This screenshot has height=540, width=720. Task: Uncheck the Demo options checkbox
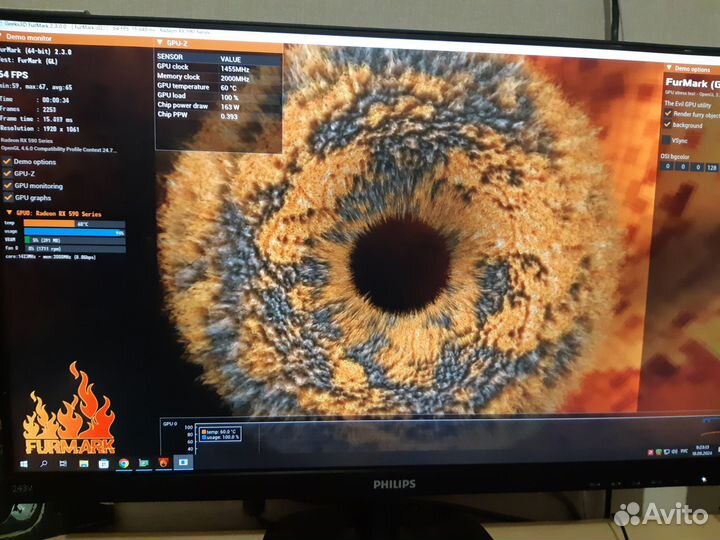point(7,161)
